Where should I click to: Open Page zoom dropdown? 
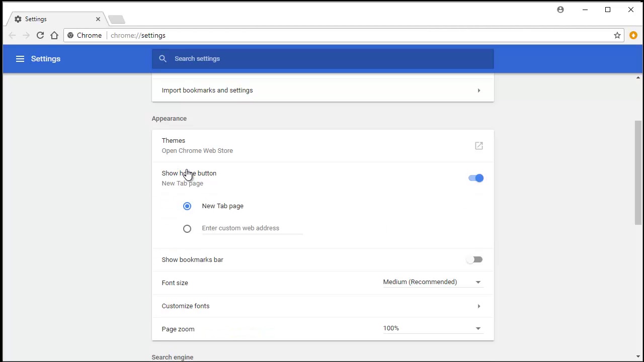pyautogui.click(x=433, y=328)
